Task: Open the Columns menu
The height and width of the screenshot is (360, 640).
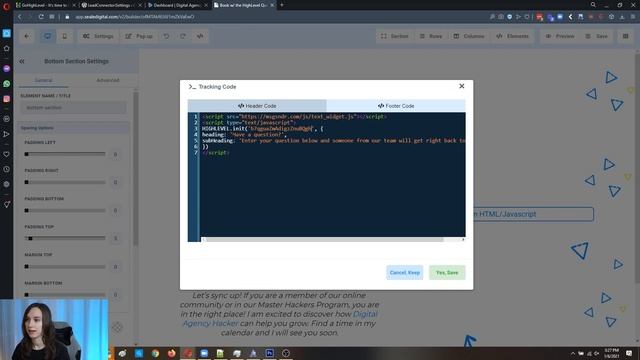Action: tap(469, 36)
